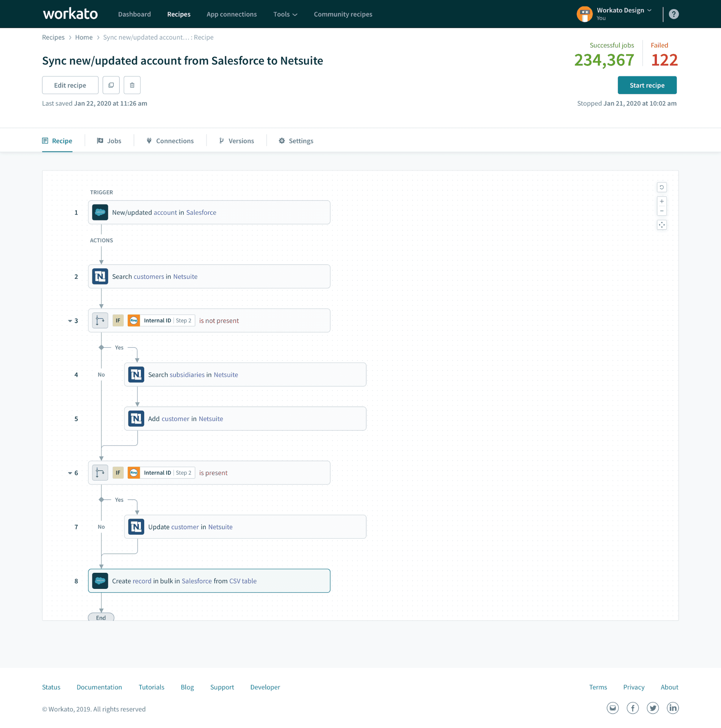Open Documentation footer link
The width and height of the screenshot is (721, 728).
point(99,687)
